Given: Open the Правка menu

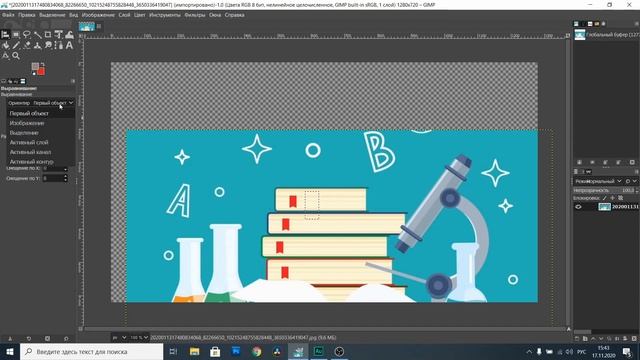Looking at the screenshot, I should point(27,15).
